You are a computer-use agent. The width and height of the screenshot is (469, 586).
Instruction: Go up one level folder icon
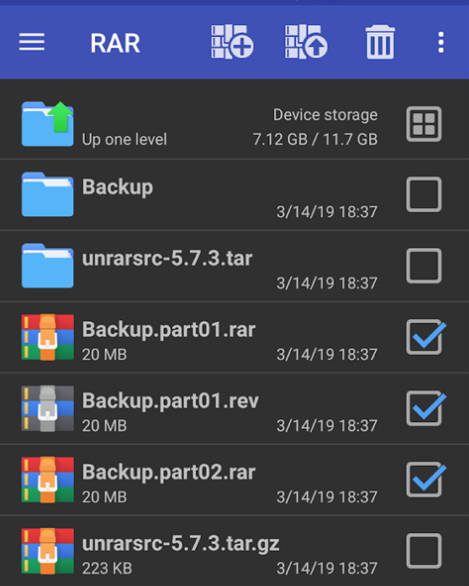(x=47, y=124)
